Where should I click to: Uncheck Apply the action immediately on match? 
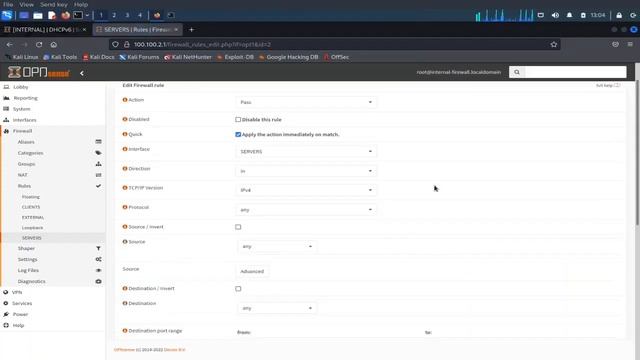point(238,134)
